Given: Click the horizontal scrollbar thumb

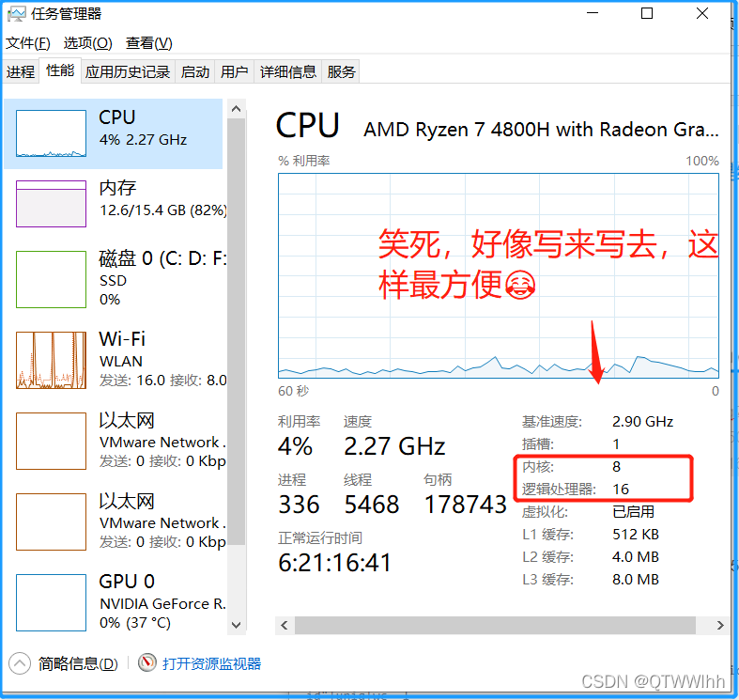Looking at the screenshot, I should [496, 626].
